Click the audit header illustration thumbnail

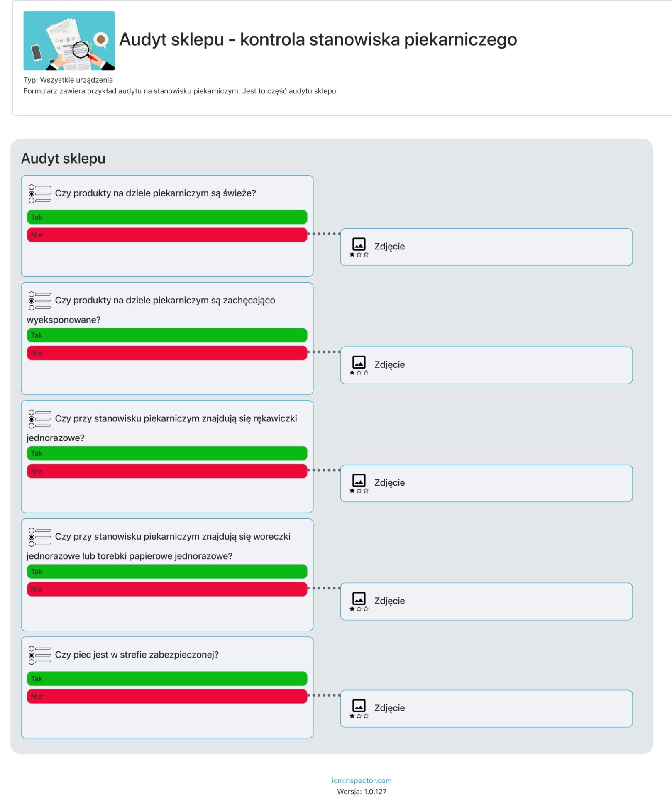tap(69, 40)
